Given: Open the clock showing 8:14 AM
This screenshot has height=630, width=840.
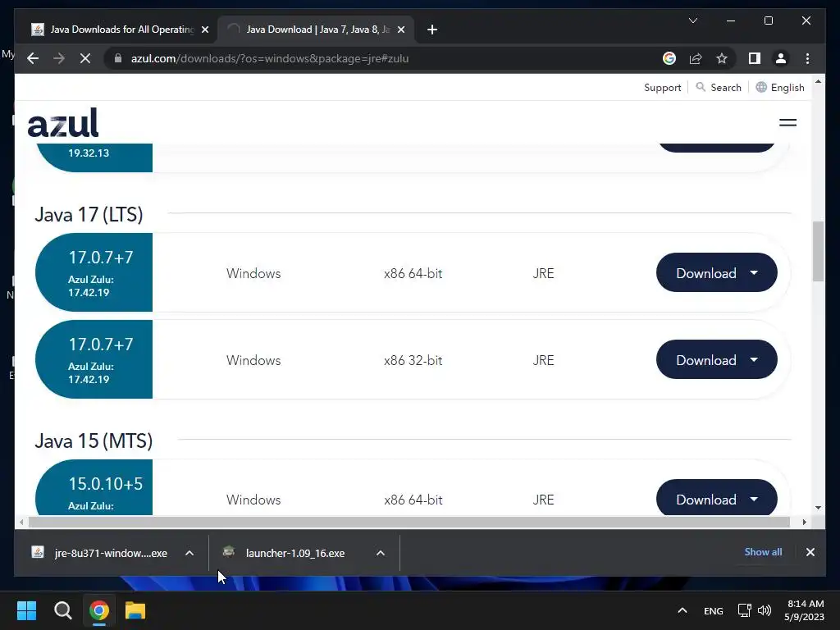Looking at the screenshot, I should pos(805,610).
